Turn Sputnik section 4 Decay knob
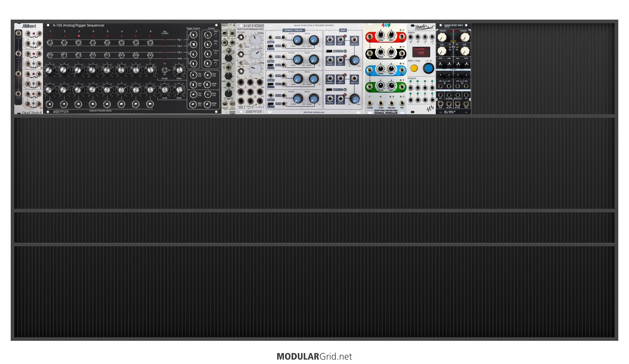This screenshot has width=629, height=364. [x=314, y=98]
